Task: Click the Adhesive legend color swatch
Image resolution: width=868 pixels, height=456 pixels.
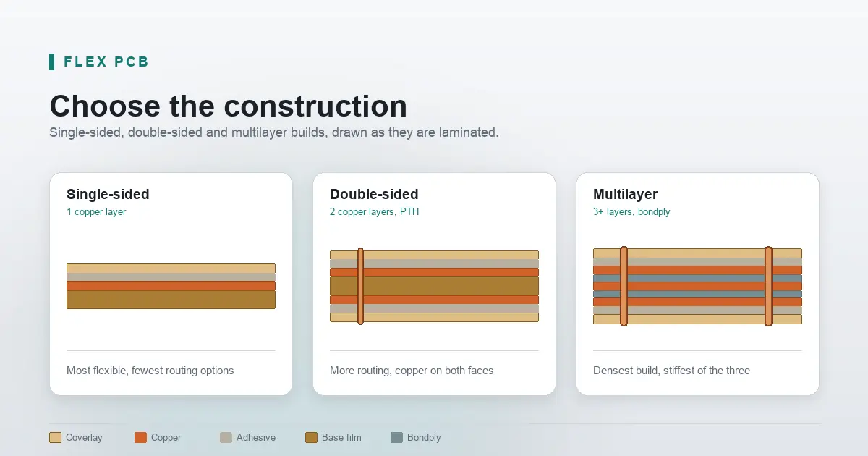Action: click(x=226, y=437)
